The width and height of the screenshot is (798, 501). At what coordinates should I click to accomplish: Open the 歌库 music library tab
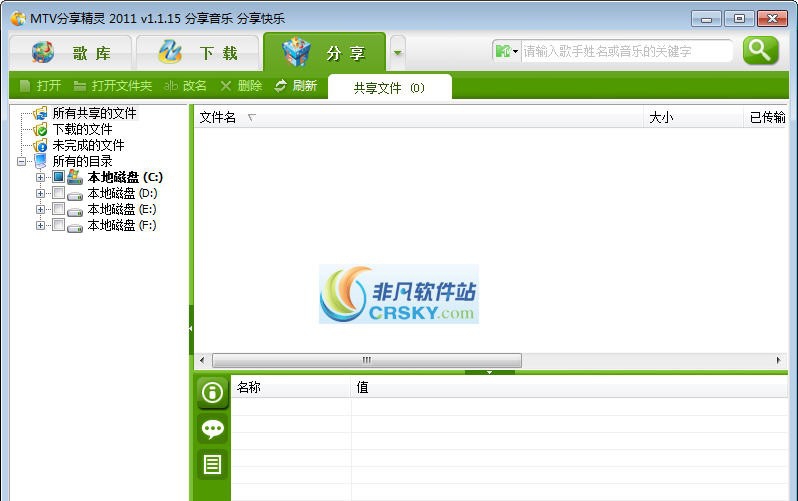[71, 53]
